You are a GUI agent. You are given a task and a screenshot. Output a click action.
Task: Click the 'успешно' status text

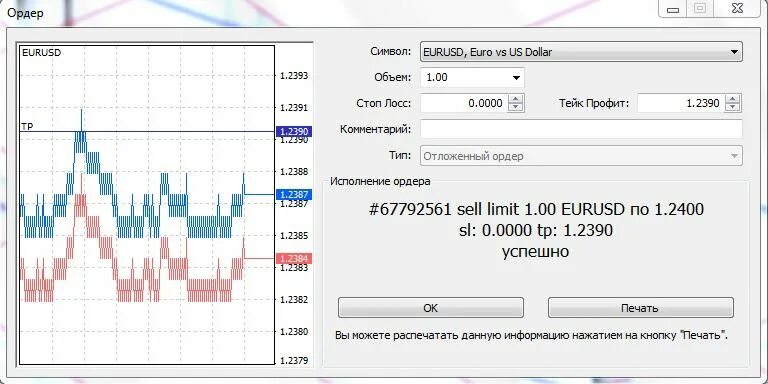[536, 251]
